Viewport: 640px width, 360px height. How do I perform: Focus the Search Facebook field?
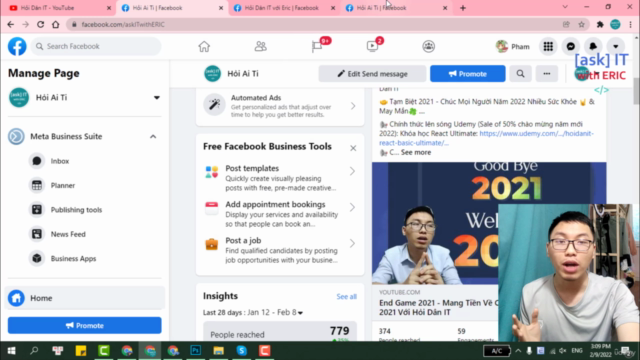tap(96, 46)
